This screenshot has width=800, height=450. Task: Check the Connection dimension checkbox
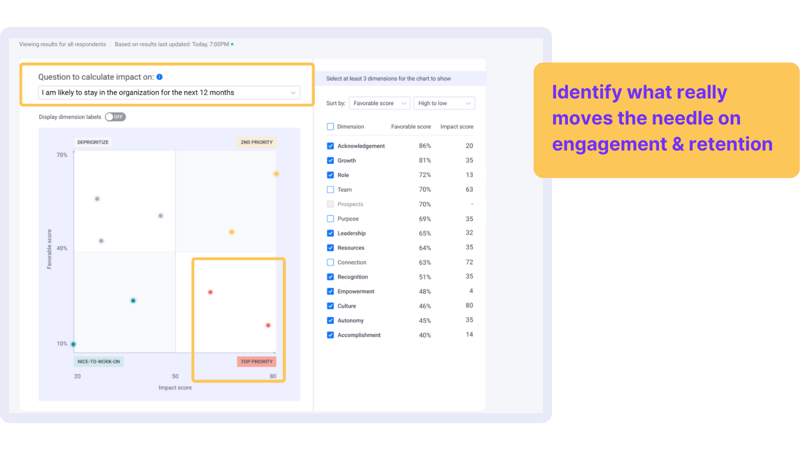(x=330, y=262)
